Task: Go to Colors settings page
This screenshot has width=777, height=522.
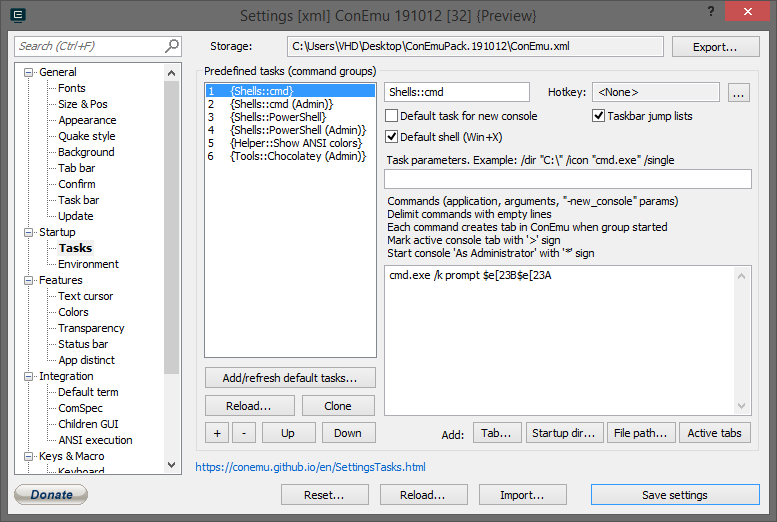Action: tap(73, 312)
